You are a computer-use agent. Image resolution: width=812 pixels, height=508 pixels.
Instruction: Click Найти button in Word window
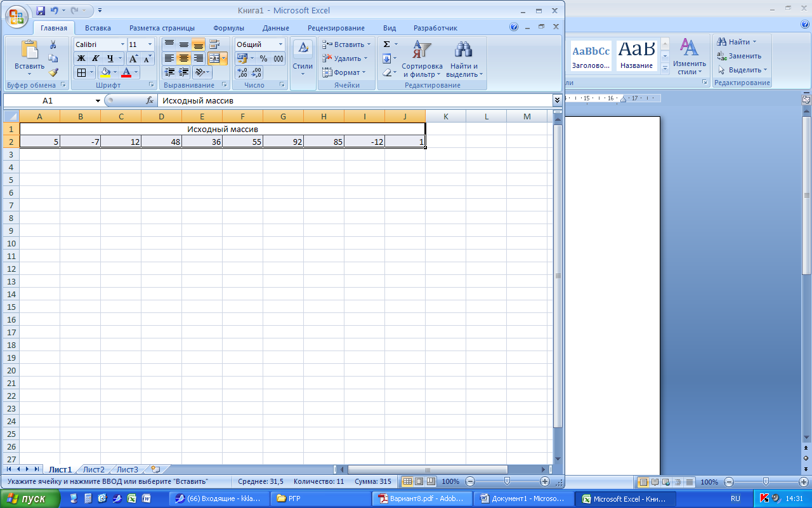click(737, 42)
